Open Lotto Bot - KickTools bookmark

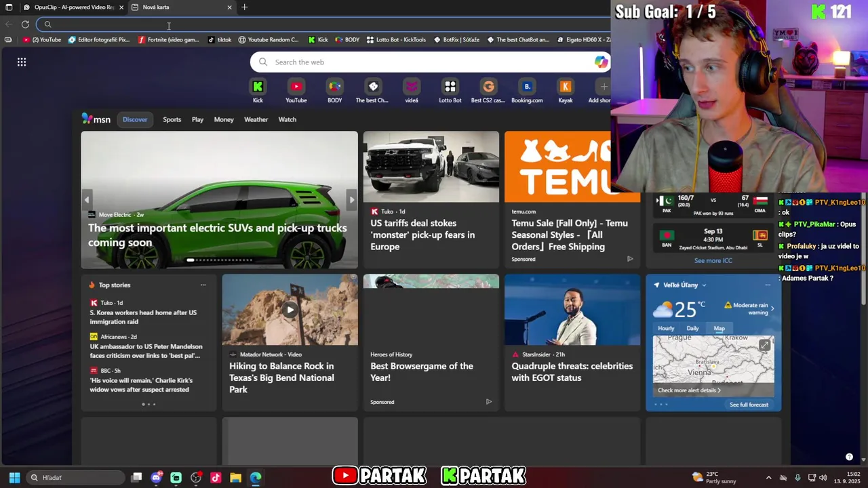coord(396,40)
